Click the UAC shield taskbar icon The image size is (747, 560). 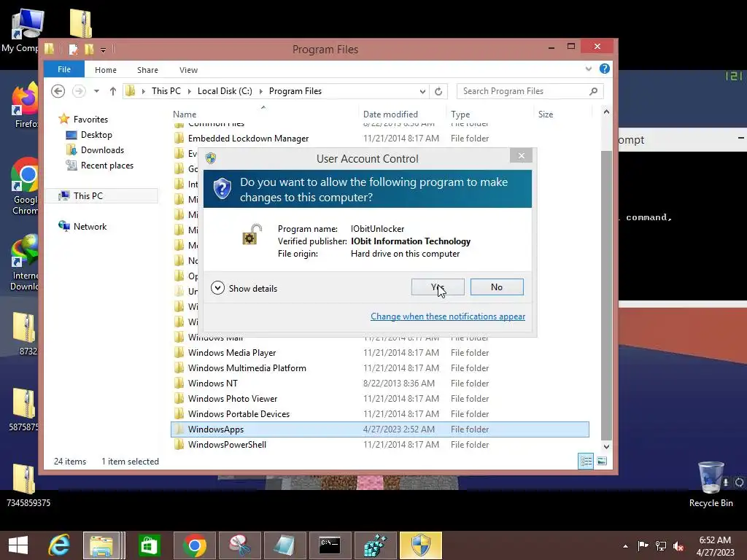(421, 545)
